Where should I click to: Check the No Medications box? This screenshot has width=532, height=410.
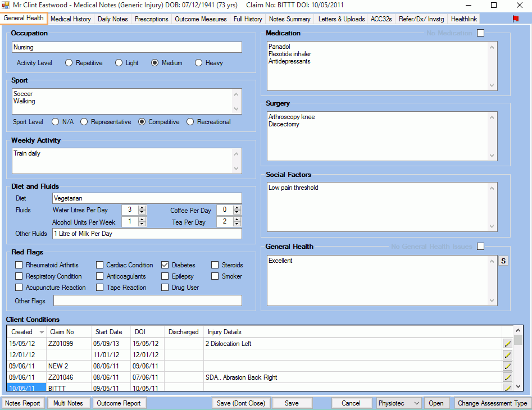480,33
